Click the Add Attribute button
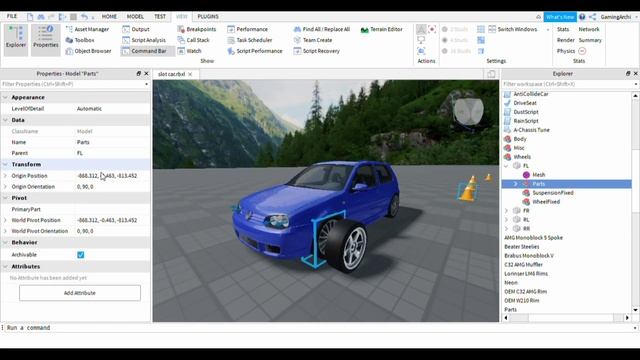 pyautogui.click(x=80, y=293)
